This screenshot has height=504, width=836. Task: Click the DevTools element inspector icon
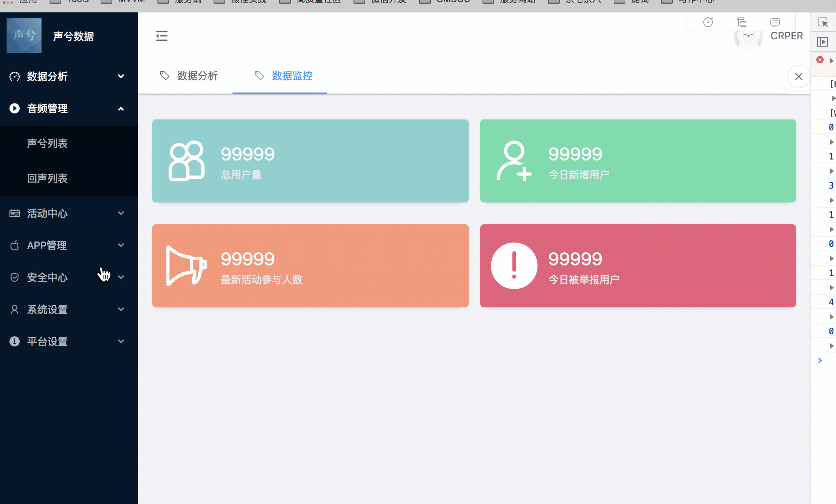(x=823, y=22)
